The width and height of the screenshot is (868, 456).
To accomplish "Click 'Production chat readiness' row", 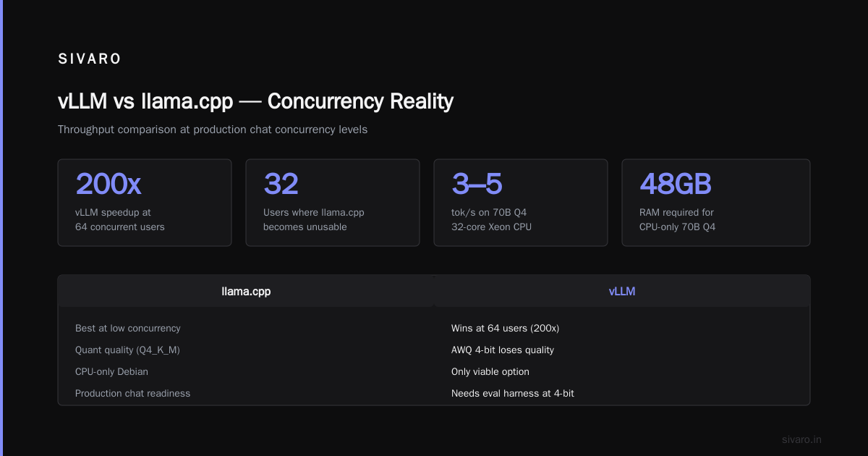I will click(133, 393).
